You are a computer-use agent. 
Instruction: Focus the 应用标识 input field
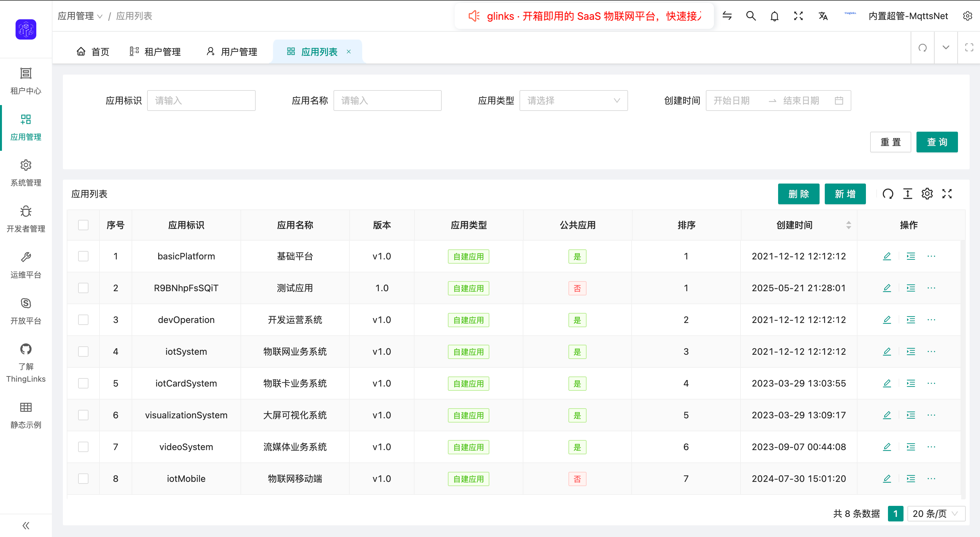point(201,101)
